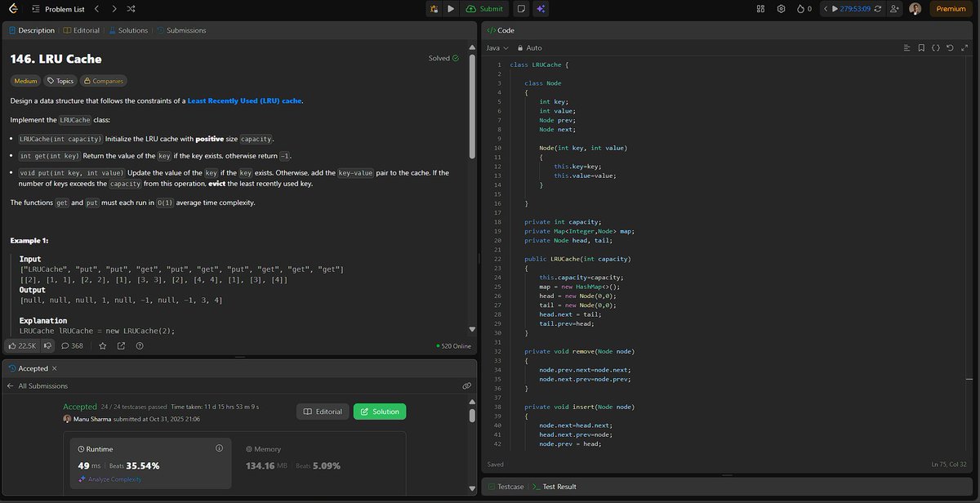Open the notes icon beside Submit
This screenshot has height=503, width=980.
[520, 8]
